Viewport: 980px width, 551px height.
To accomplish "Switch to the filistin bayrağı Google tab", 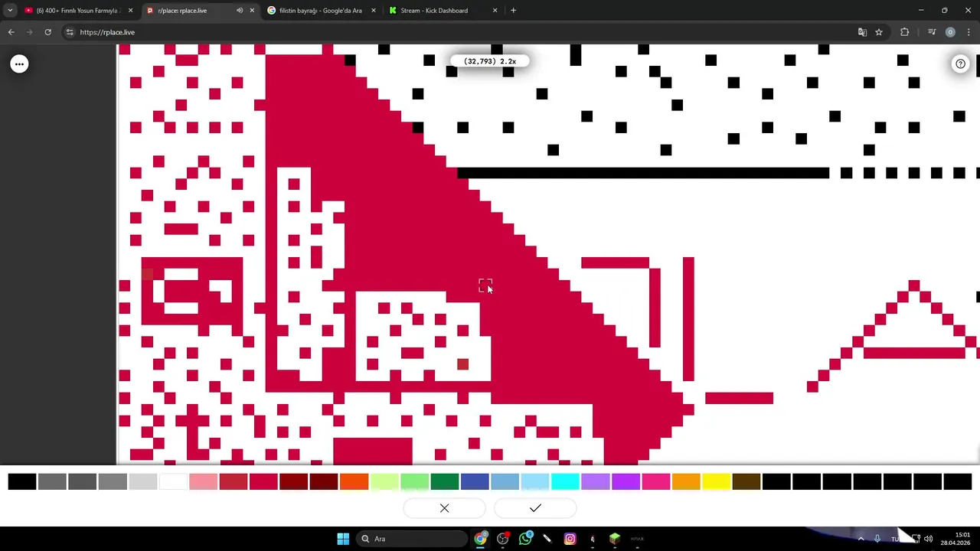I will [x=320, y=11].
